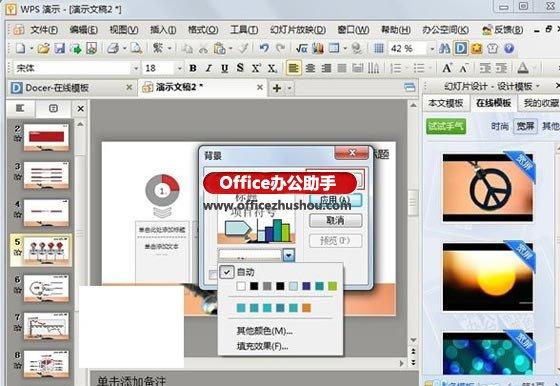Select the peace symbol template thumbnail
This screenshot has height=386, width=560.
coord(488,187)
